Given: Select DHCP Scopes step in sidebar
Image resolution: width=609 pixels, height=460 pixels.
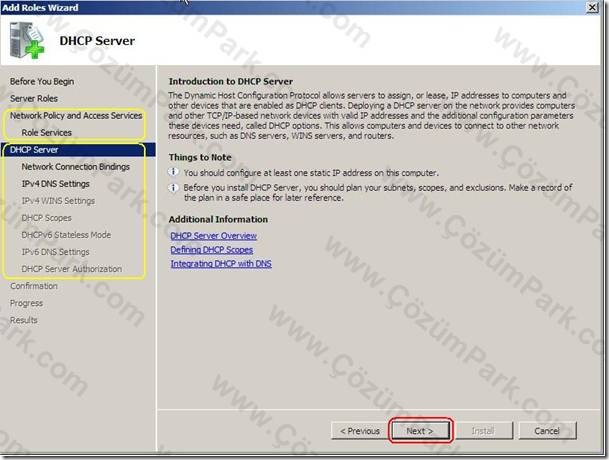Looking at the screenshot, I should pyautogui.click(x=47, y=218).
